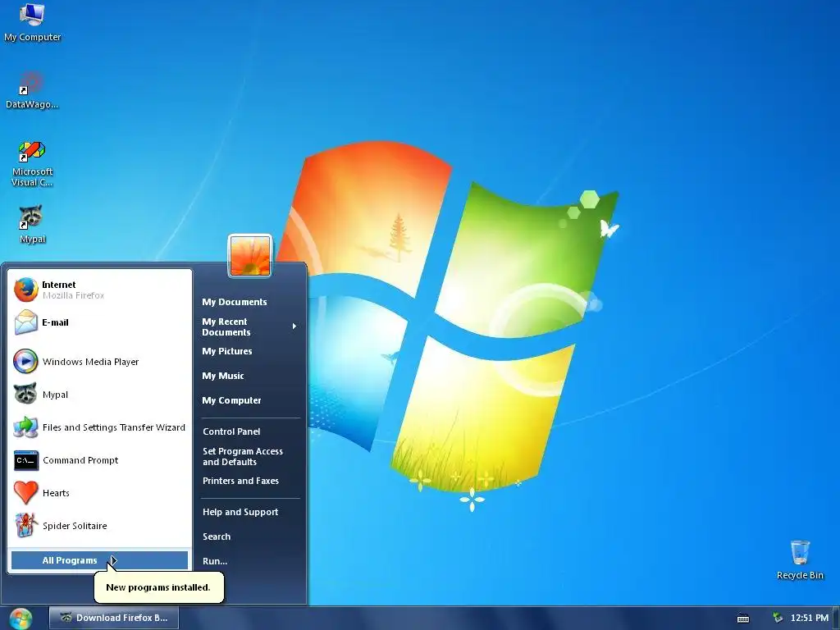Open Printers and Faxes
The width and height of the screenshot is (840, 630).
240,481
